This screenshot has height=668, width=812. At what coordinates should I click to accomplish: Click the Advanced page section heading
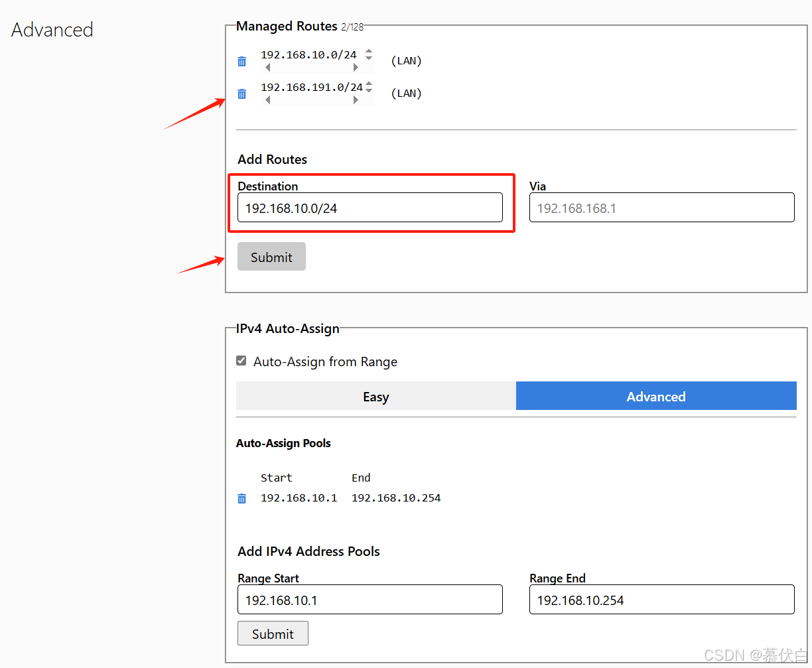(x=52, y=30)
